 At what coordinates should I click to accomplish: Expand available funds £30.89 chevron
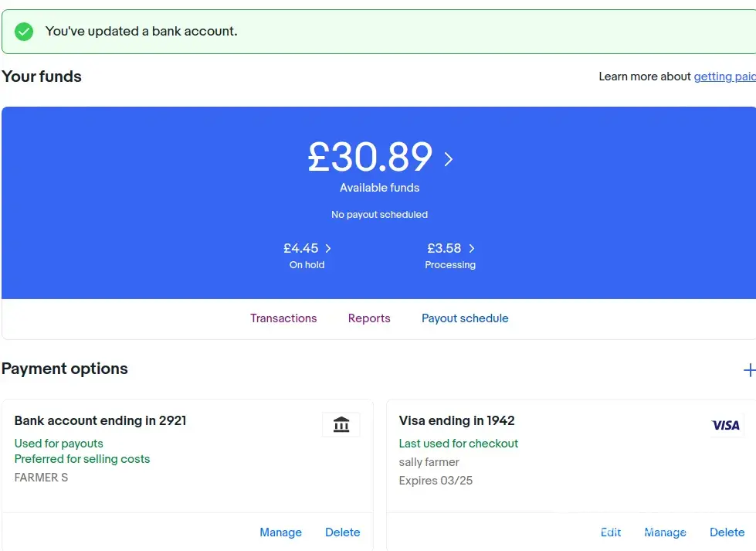click(449, 159)
